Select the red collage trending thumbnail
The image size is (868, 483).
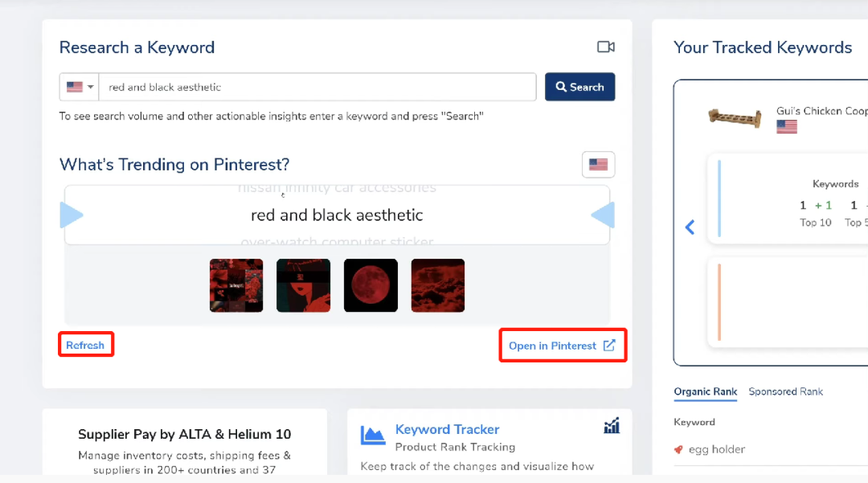pyautogui.click(x=236, y=285)
